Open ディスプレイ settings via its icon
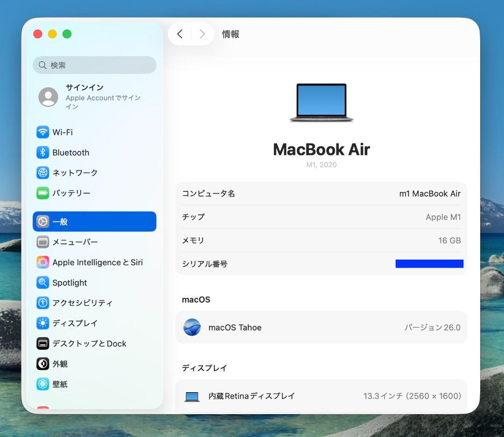504x437 pixels. tap(42, 323)
